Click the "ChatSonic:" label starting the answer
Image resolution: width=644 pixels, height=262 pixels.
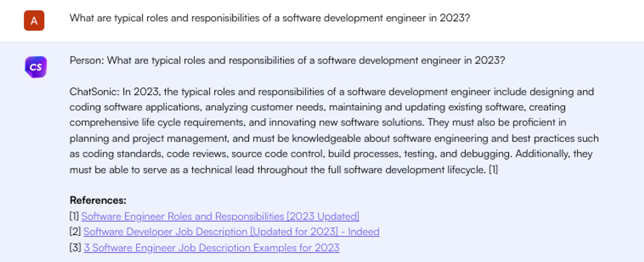tap(94, 92)
